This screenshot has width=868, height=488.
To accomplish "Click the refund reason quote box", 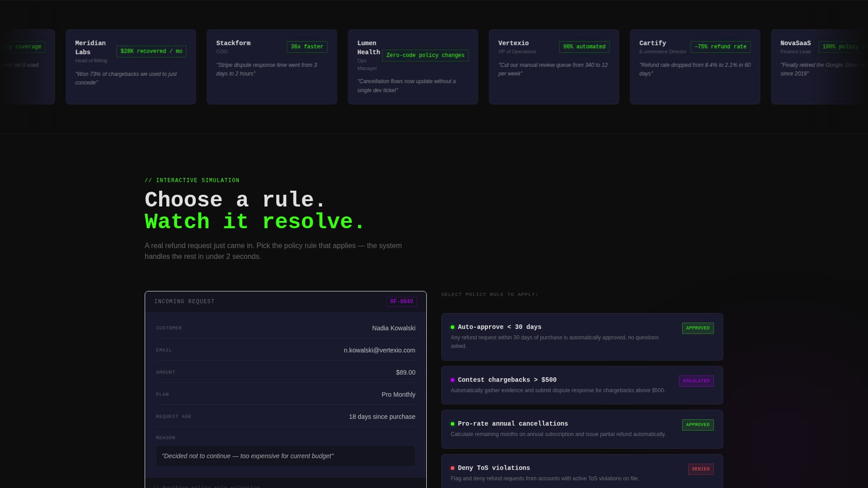I will (x=286, y=456).
